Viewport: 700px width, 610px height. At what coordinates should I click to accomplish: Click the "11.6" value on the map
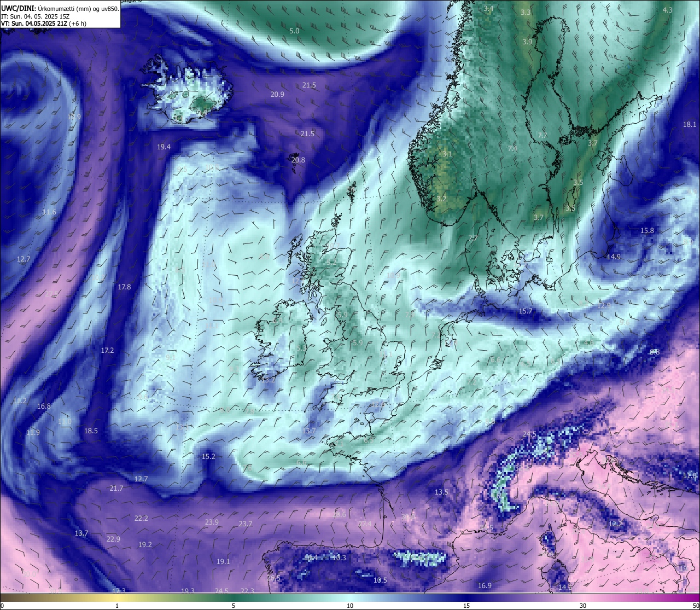tap(49, 212)
